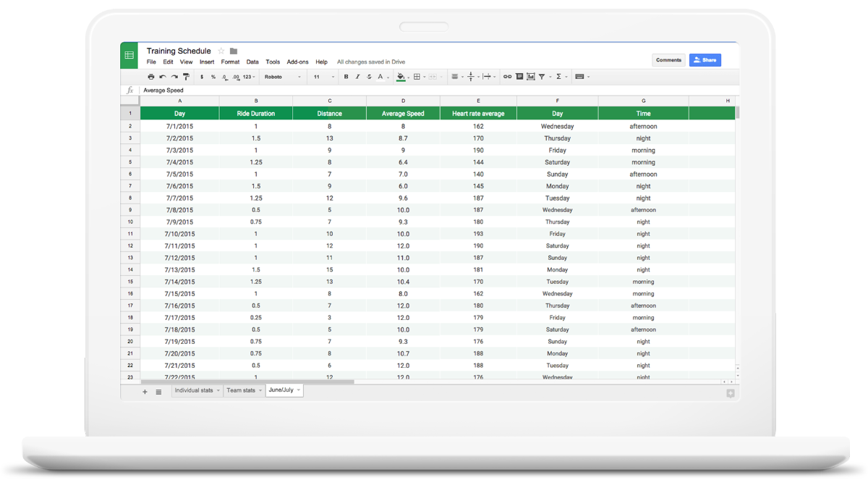Click the cell containing 7/17/2015
The width and height of the screenshot is (868, 488).
click(x=179, y=317)
